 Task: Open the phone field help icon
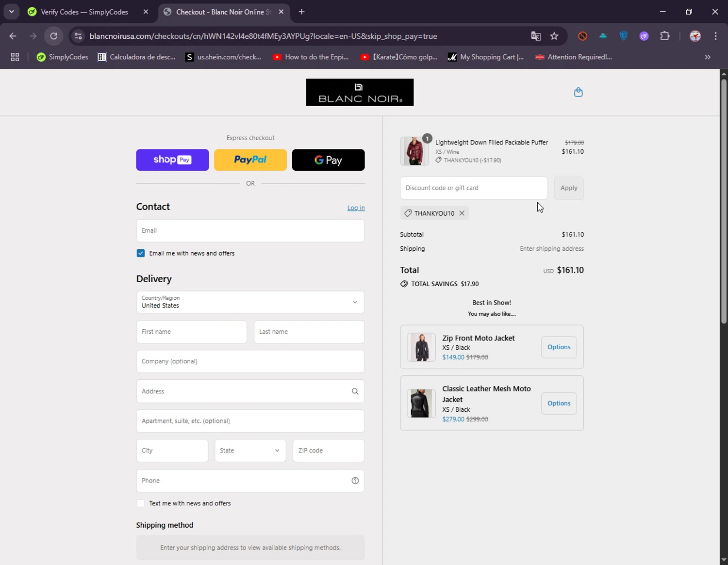[355, 481]
